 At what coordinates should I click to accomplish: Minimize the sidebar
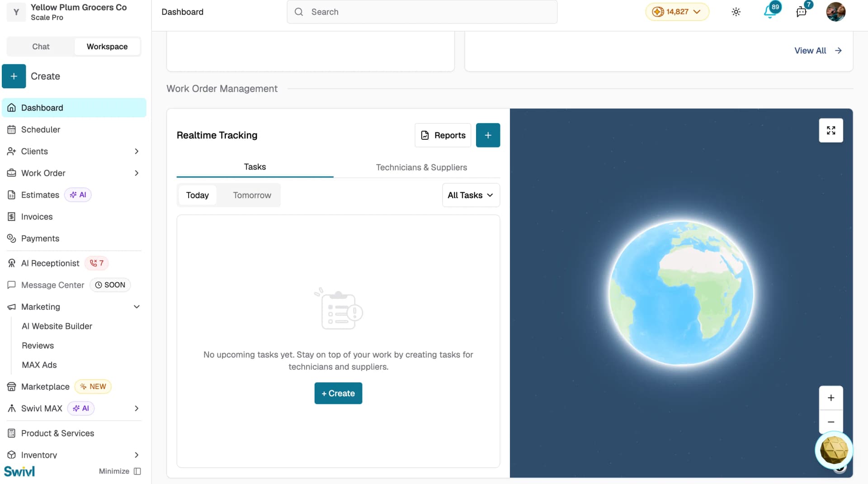pyautogui.click(x=120, y=471)
